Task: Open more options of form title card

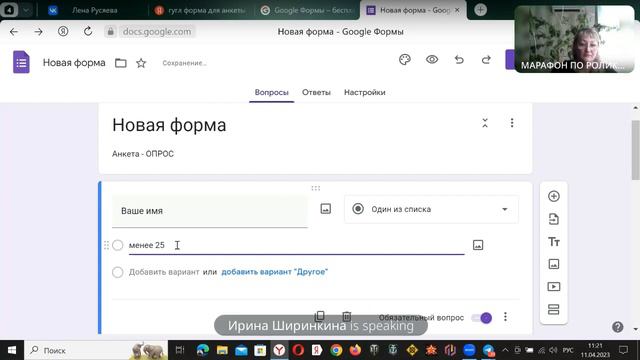Action: tap(512, 123)
